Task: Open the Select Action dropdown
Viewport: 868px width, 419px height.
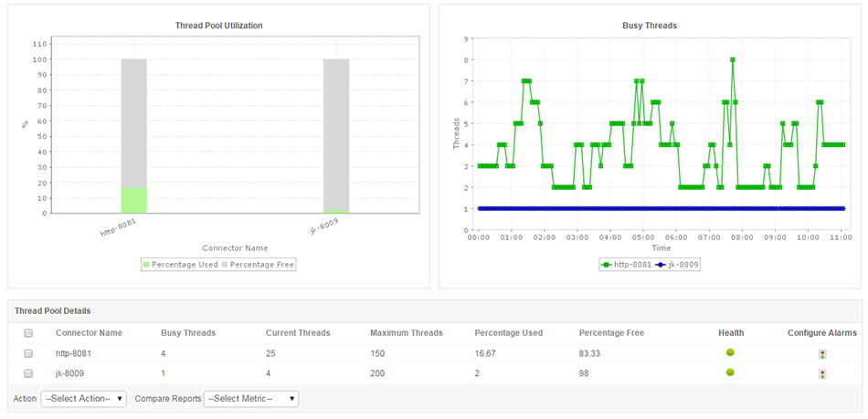Action: (x=83, y=399)
